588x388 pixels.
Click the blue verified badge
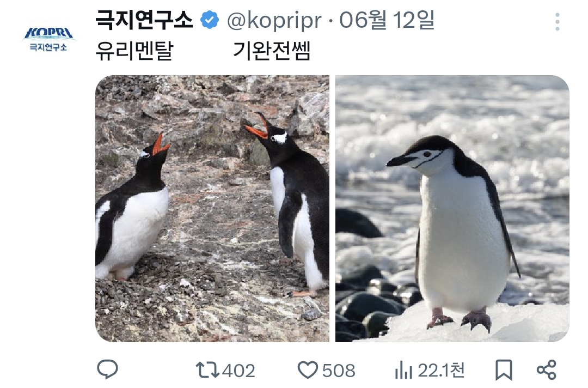tap(210, 20)
